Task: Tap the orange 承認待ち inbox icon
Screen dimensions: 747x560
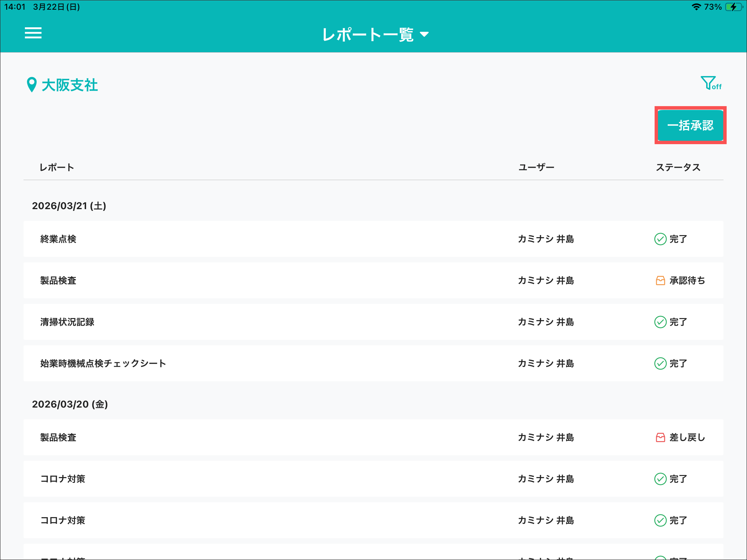Action: 660,280
